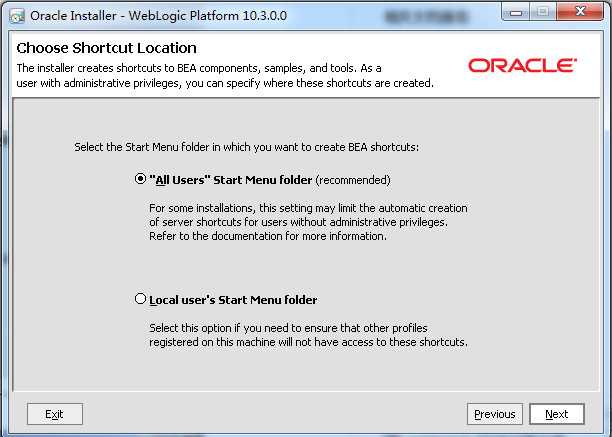Image resolution: width=612 pixels, height=437 pixels.
Task: Close the installer window
Action: click(x=580, y=12)
